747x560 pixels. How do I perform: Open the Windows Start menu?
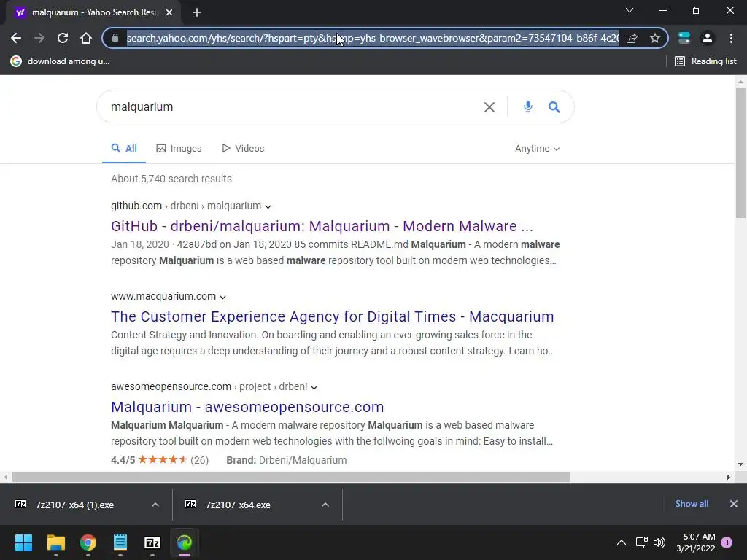[23, 542]
